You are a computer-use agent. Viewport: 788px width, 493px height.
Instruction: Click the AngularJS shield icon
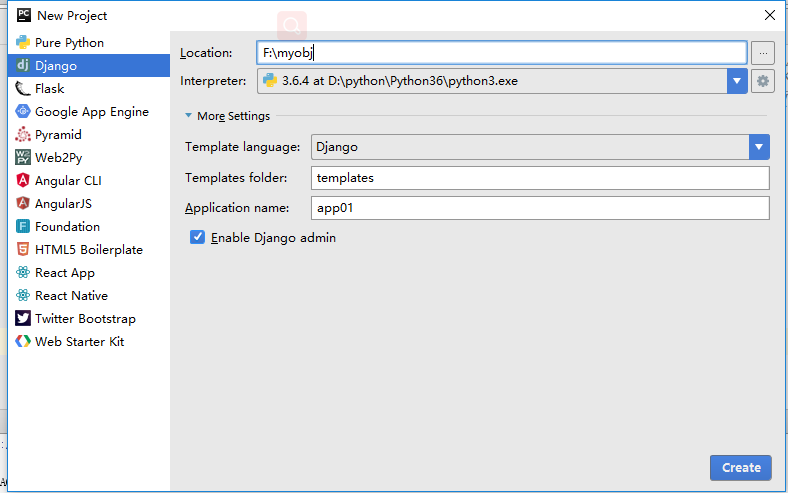[x=23, y=203]
